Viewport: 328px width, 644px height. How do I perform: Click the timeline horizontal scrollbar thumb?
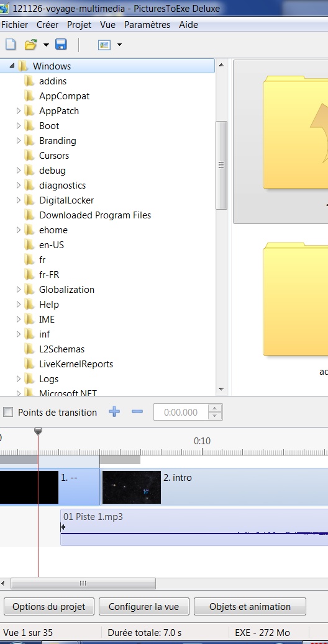[x=83, y=583]
